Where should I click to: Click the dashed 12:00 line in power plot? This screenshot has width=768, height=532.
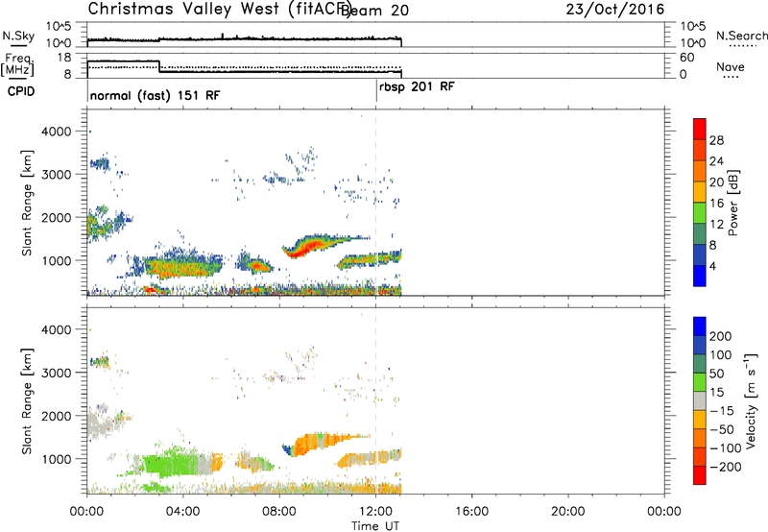click(375, 203)
